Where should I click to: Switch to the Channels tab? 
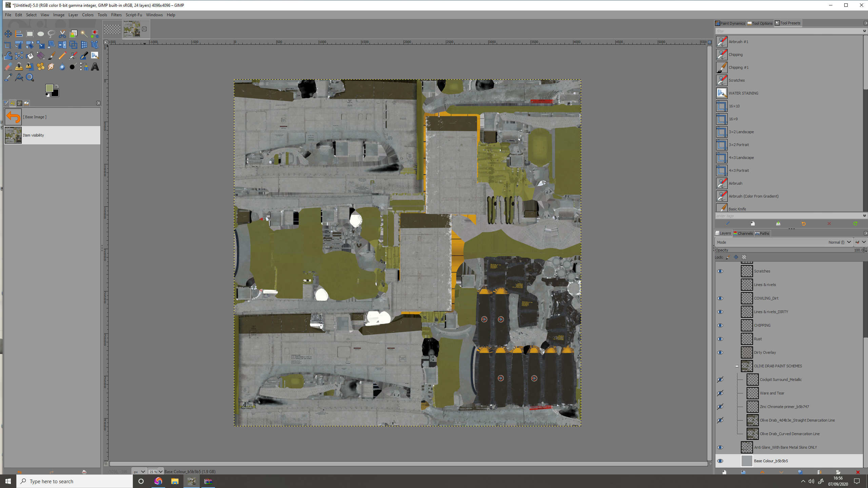click(x=743, y=233)
